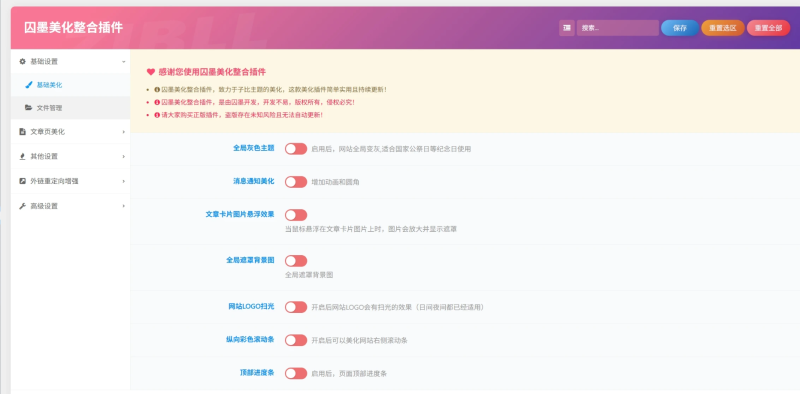This screenshot has width=800, height=394.
Task: Open the 文件管理 submenu item
Action: [x=70, y=108]
